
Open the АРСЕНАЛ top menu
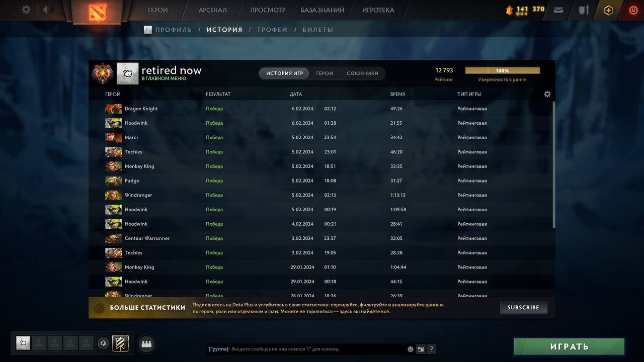point(213,10)
